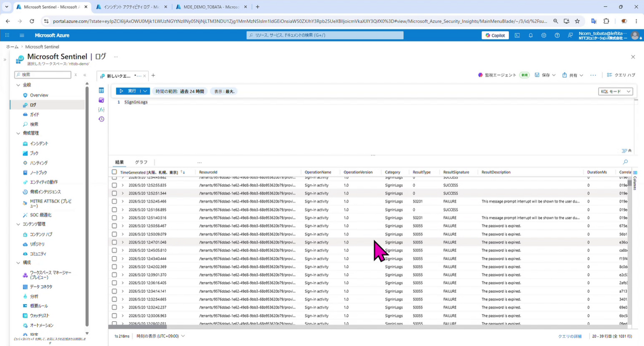Open the Overview item in Sentinel sidebar
644x346 pixels.
point(39,95)
